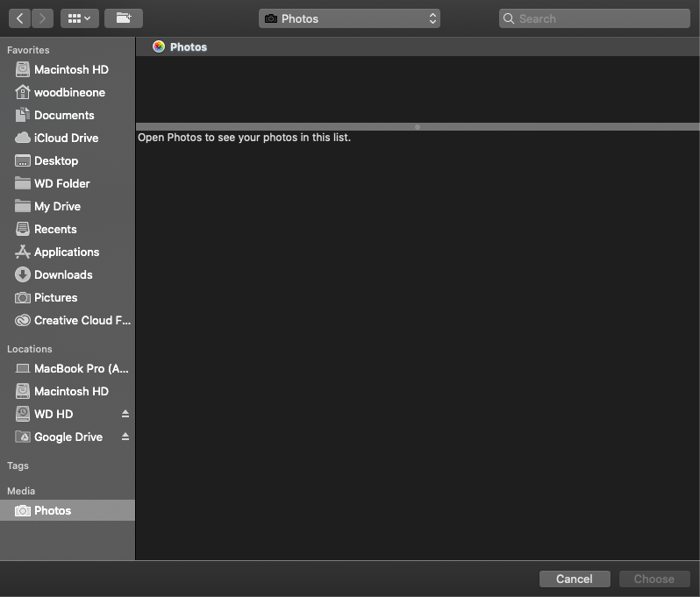Click the Choose button
Screen dimensions: 700x597
[x=654, y=579]
